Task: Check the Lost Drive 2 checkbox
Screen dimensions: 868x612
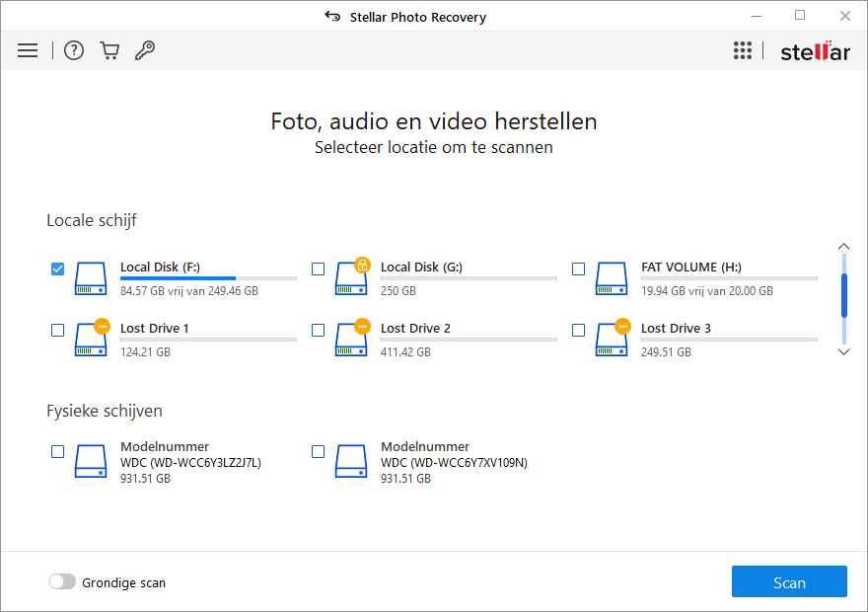Action: pyautogui.click(x=318, y=330)
